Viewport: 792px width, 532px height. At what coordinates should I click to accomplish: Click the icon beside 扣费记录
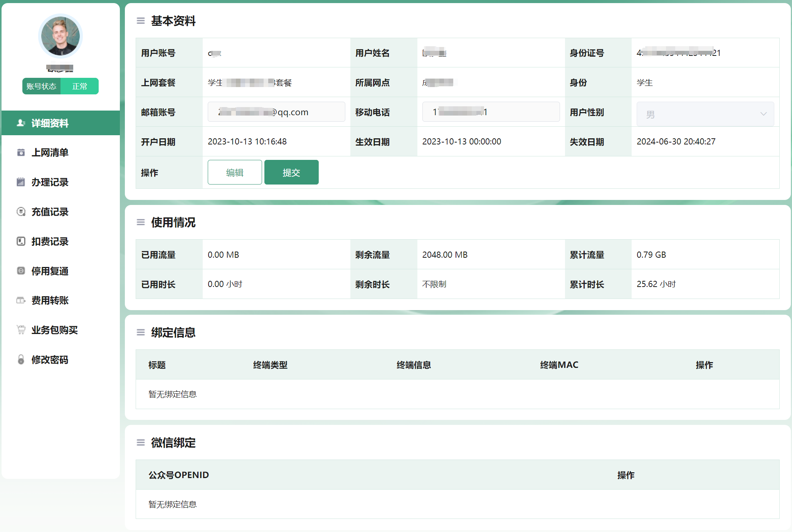coord(21,241)
